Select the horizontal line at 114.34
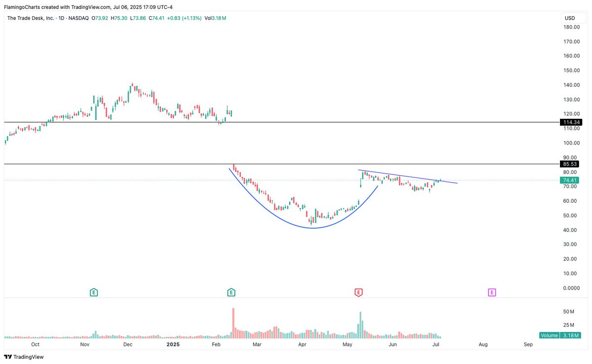The image size is (592, 364). coord(281,122)
